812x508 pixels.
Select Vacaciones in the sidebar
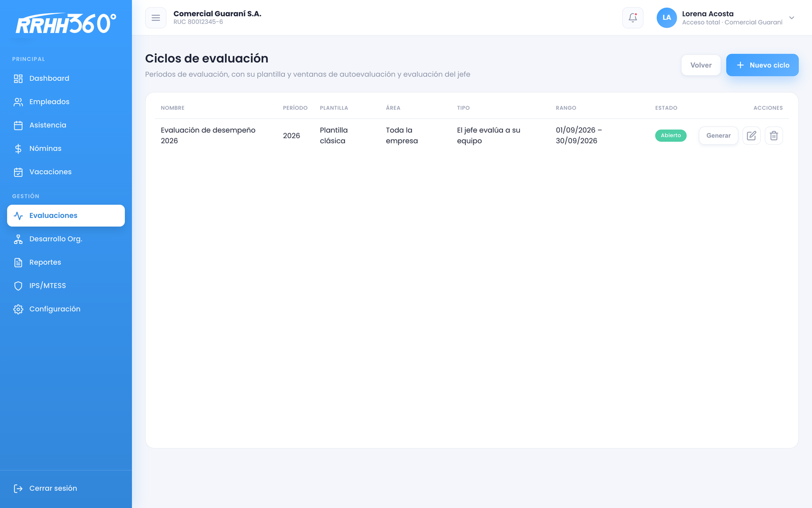tap(66, 172)
